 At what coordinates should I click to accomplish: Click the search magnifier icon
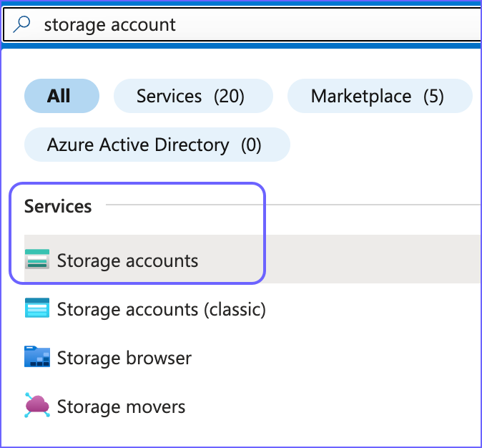(x=21, y=24)
